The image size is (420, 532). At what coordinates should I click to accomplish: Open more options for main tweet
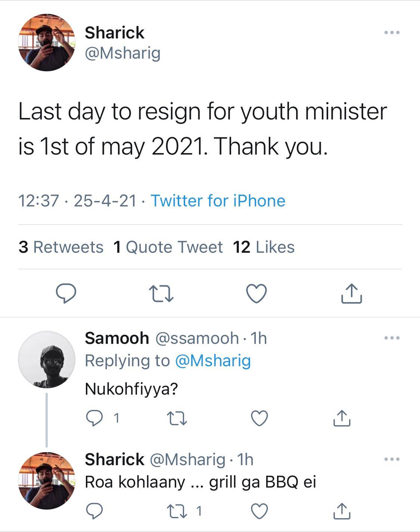coord(392,33)
